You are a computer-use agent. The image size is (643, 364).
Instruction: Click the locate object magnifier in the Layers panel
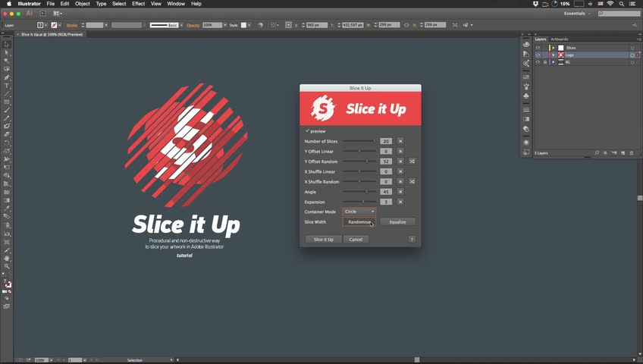[597, 153]
